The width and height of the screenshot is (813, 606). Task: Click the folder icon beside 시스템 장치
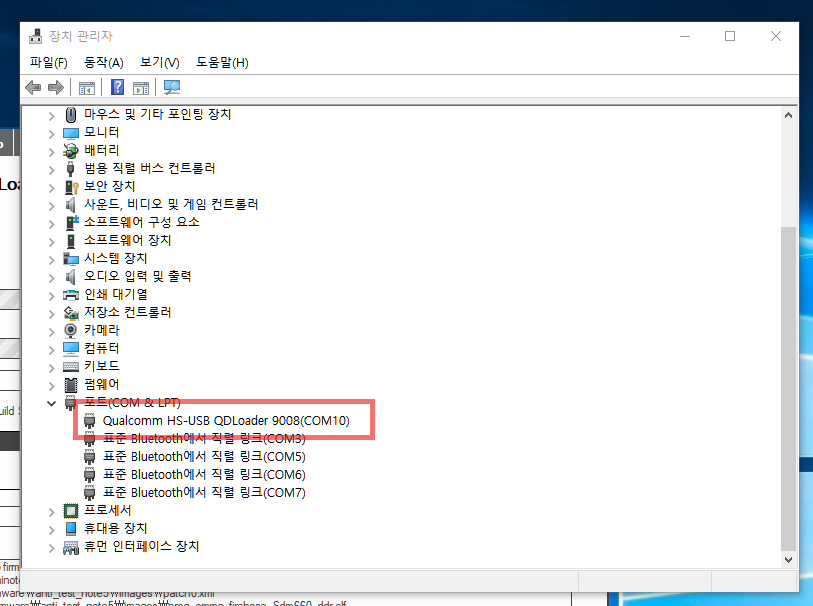(x=71, y=258)
